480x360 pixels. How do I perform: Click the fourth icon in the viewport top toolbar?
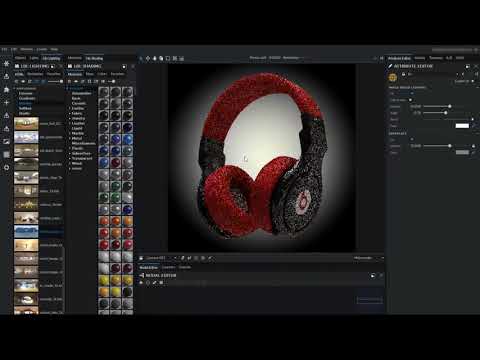click(x=161, y=58)
